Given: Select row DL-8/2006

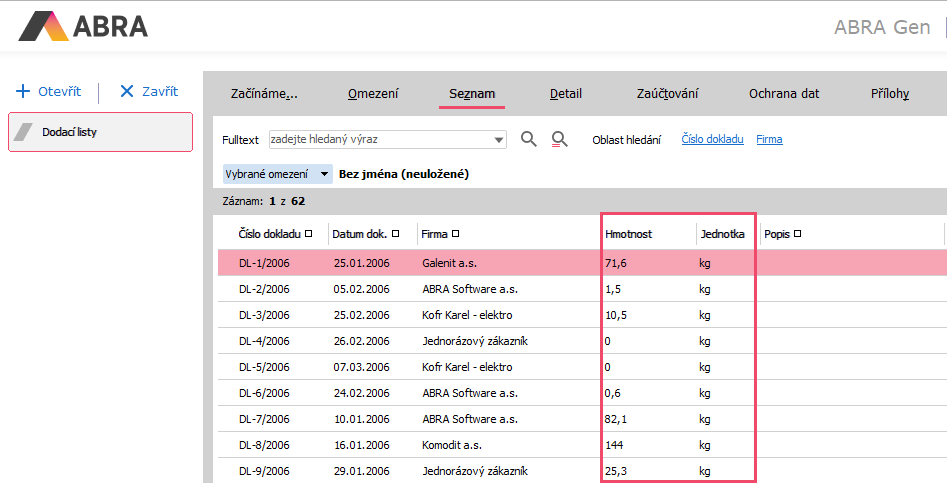Looking at the screenshot, I should pyautogui.click(x=582, y=445).
